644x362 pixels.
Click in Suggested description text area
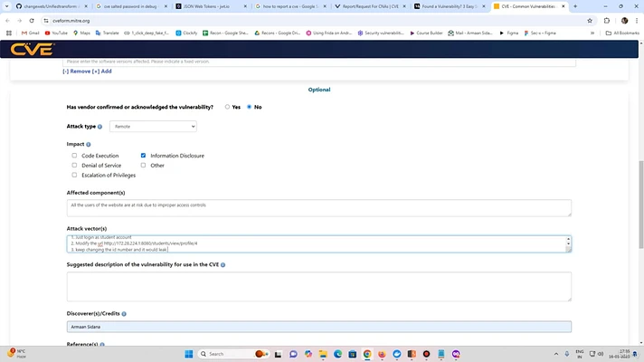pyautogui.click(x=318, y=286)
